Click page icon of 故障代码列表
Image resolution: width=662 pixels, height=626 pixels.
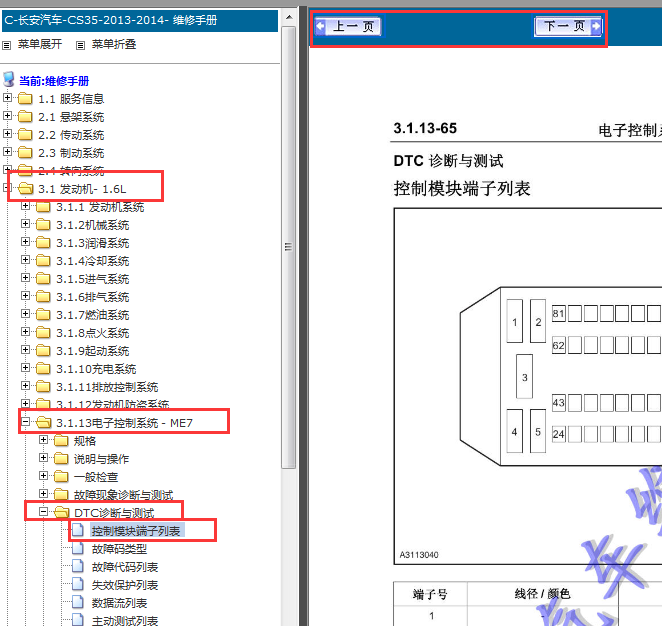pos(78,566)
